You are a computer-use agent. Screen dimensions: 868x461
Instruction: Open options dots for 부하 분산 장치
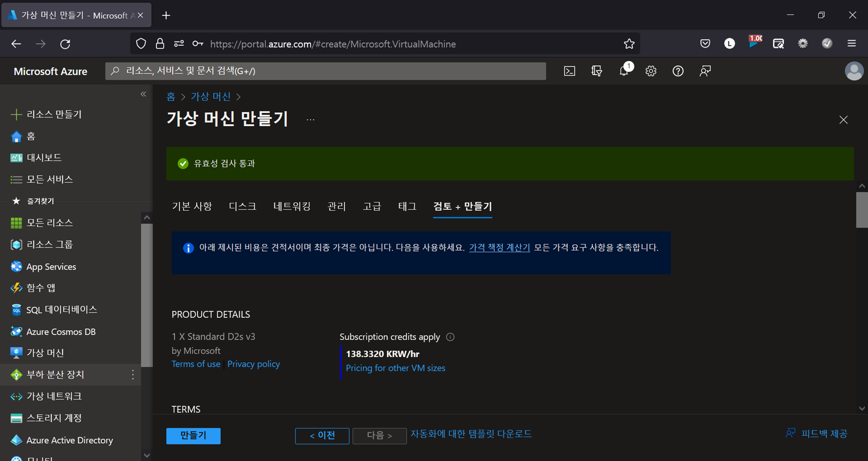pos(133,375)
